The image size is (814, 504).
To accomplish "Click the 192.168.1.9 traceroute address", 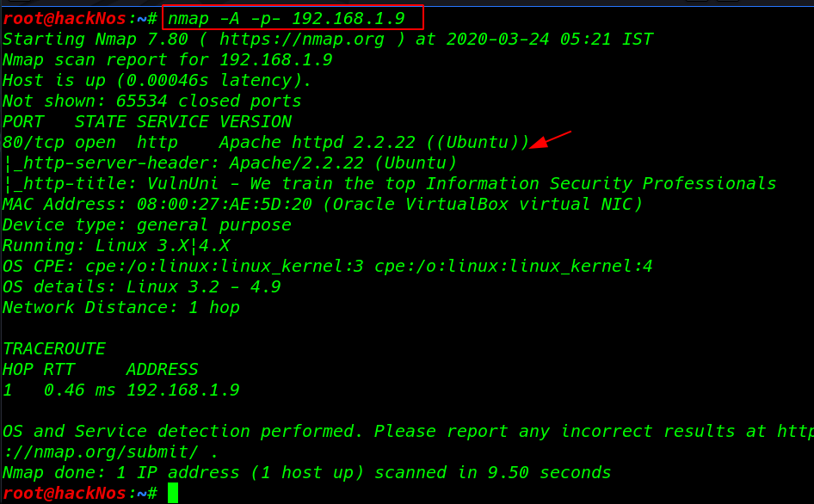I will (182, 390).
